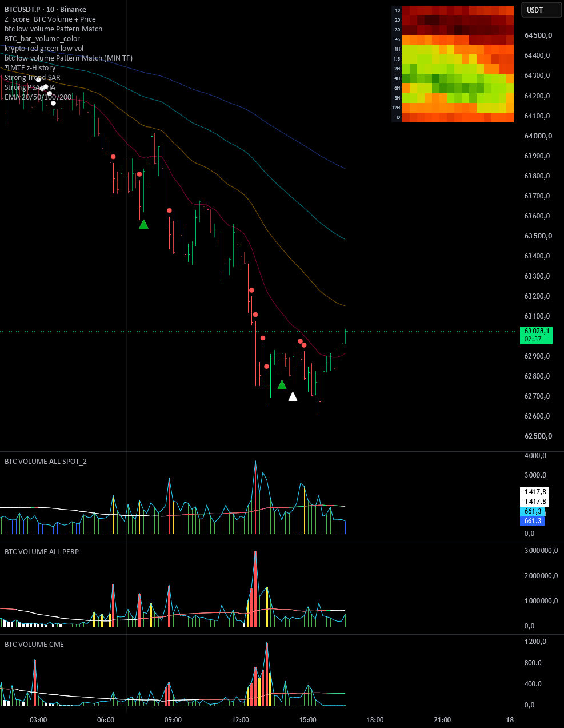The height and width of the screenshot is (728, 564).
Task: Select the Z_score_BTC Volume + Price indicator label
Action: click(50, 19)
